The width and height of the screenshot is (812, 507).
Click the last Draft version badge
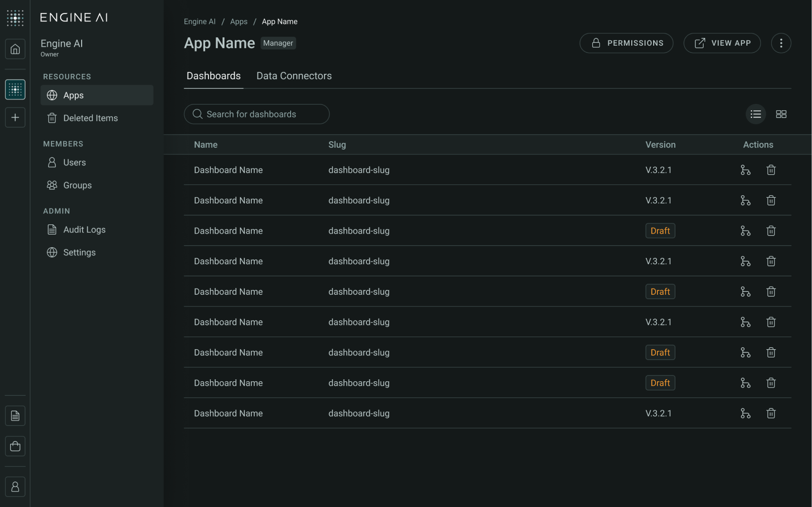[660, 383]
